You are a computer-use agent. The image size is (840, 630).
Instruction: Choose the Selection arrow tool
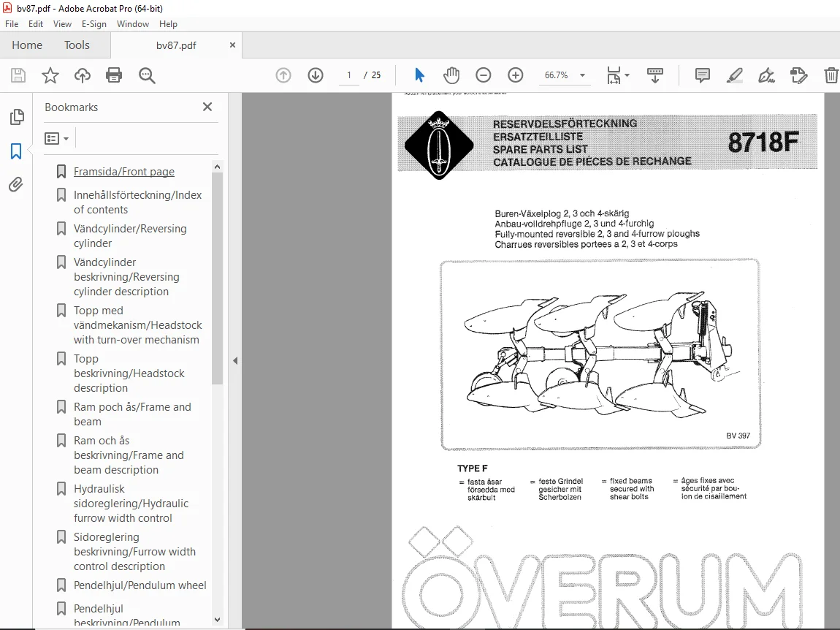419,75
